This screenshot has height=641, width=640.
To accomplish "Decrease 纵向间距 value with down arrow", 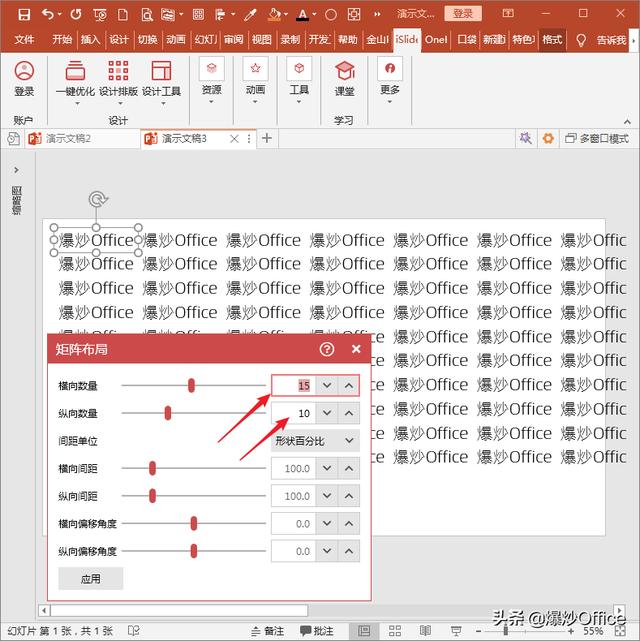I will (x=327, y=496).
